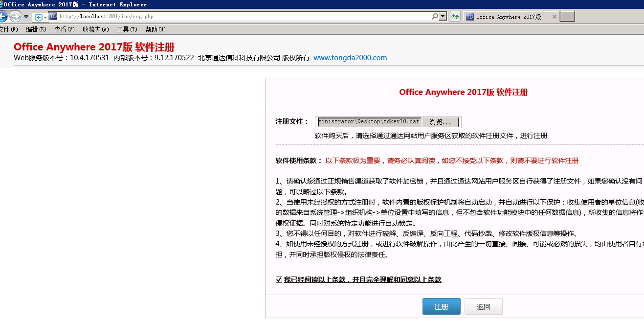644x324 pixels.
Task: Go forward with the browser Forward arrow
Action: pos(15,17)
